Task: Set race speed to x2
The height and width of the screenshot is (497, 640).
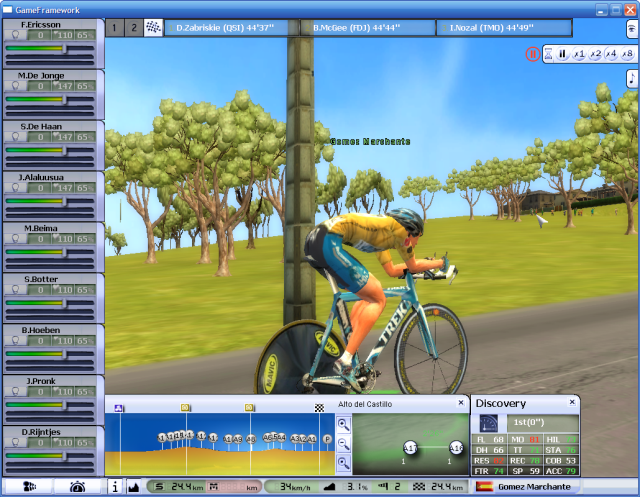Action: click(595, 54)
